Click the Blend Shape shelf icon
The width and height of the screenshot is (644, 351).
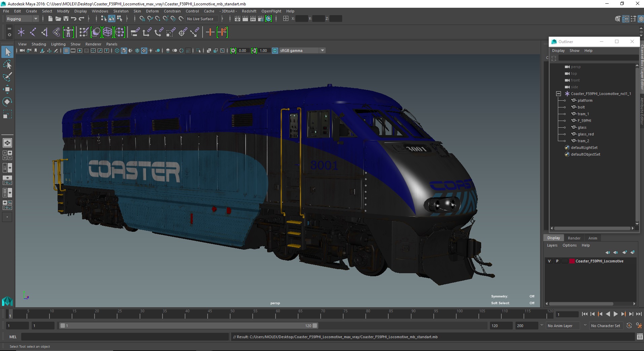click(96, 32)
